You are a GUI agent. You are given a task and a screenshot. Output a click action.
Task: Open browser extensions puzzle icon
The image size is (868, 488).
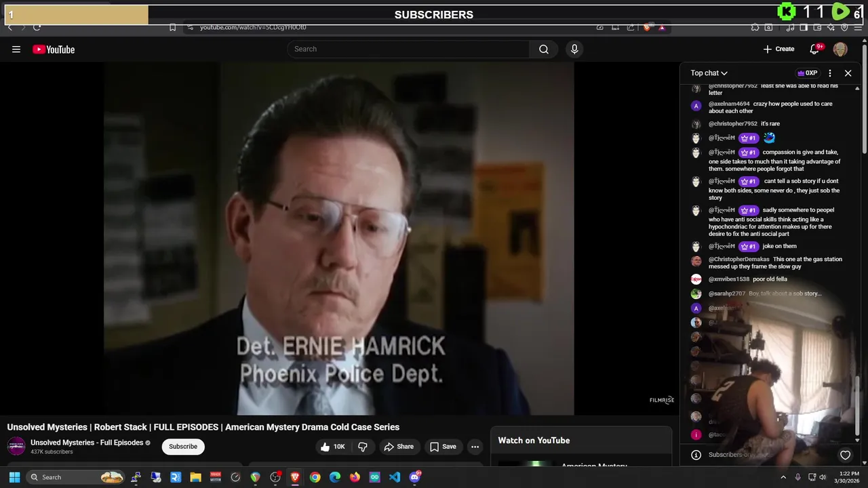755,27
